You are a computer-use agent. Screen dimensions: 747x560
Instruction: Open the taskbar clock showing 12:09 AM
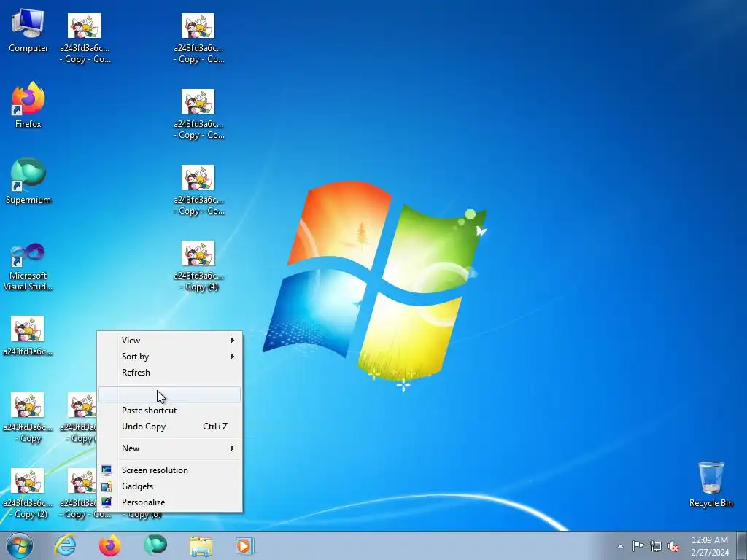(710, 545)
